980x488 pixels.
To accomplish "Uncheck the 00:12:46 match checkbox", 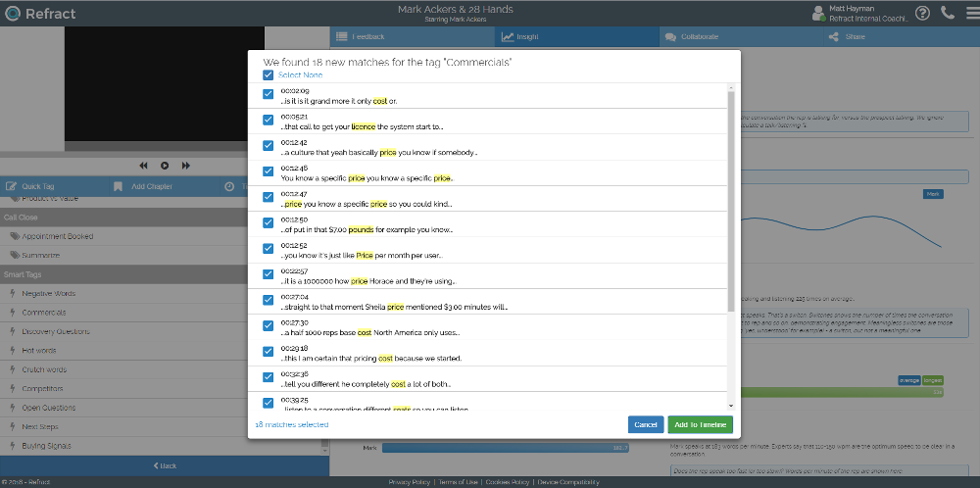I will pos(269,171).
